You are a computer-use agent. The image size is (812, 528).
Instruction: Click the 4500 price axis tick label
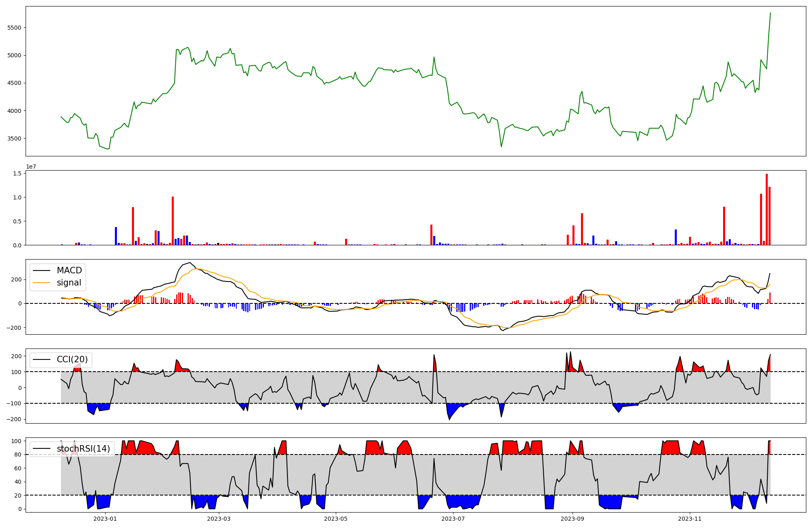pos(14,83)
